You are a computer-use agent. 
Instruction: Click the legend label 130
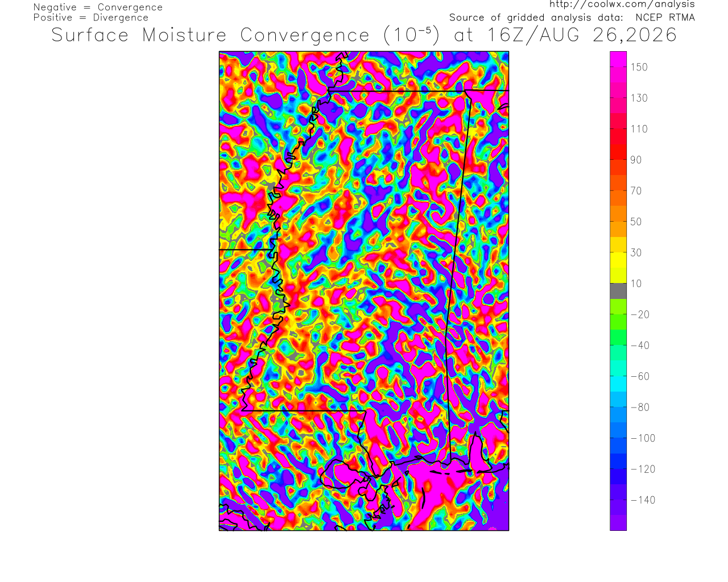click(x=639, y=98)
